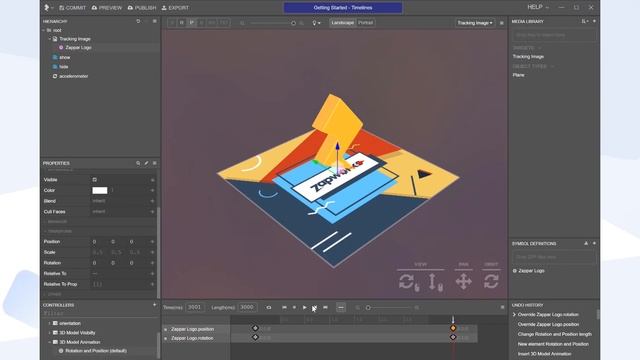Select start keyframe on Zappar Logo.position

pyautogui.click(x=255, y=328)
